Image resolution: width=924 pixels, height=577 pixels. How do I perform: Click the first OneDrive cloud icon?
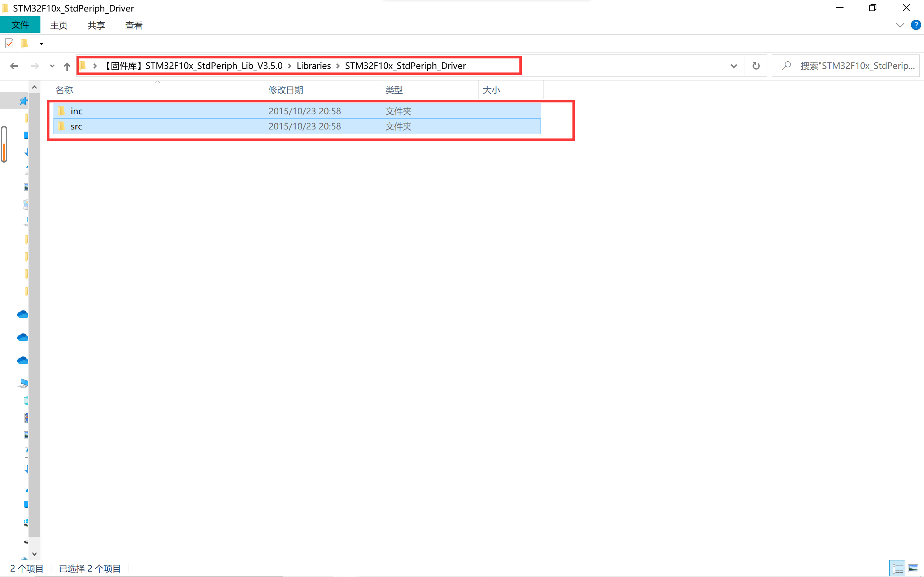pyautogui.click(x=22, y=314)
